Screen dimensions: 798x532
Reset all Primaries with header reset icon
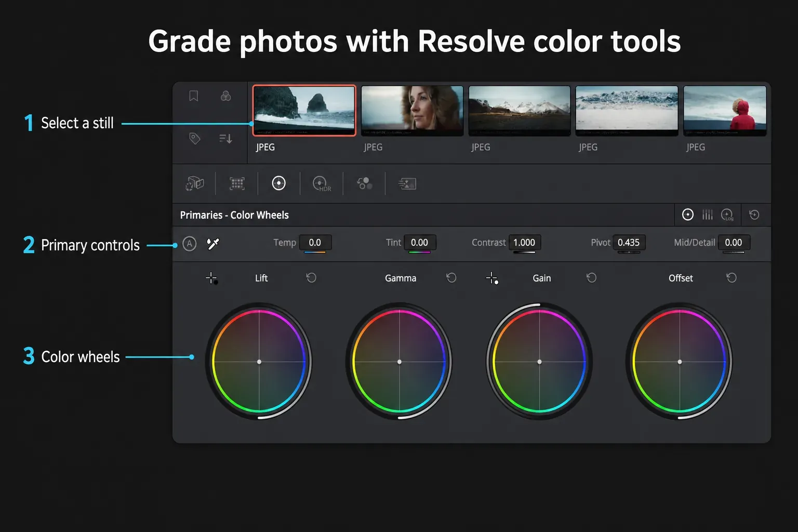click(754, 215)
